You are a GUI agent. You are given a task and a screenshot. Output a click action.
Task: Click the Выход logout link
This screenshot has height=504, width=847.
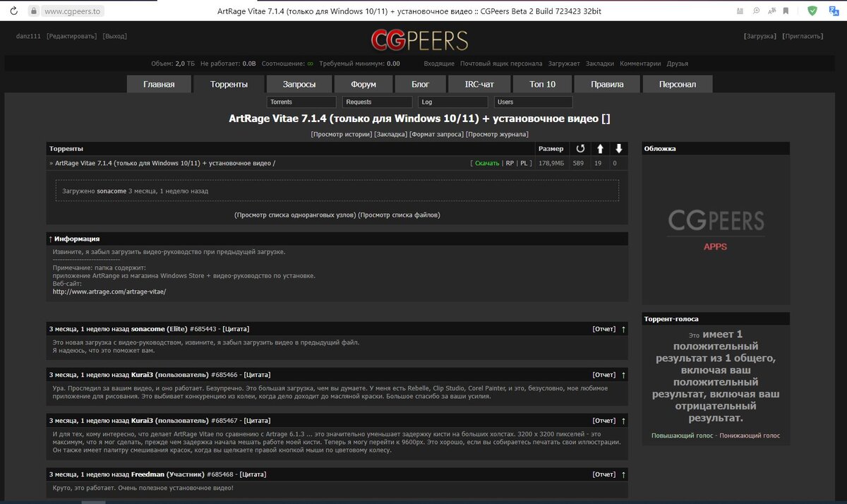coord(114,35)
